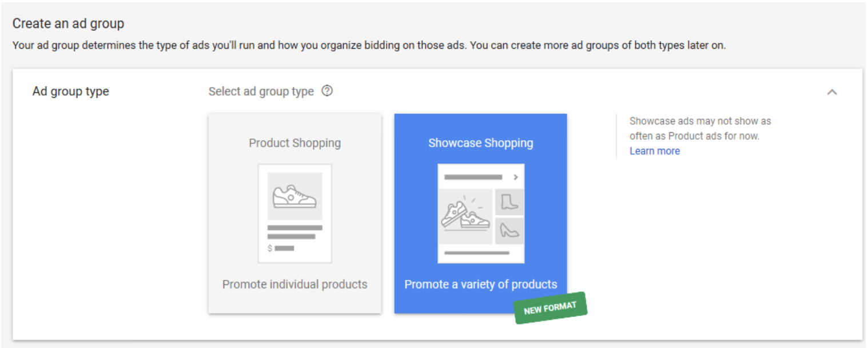Viewport: 868px width, 348px height.
Task: Open the Learn more link
Action: pyautogui.click(x=654, y=151)
